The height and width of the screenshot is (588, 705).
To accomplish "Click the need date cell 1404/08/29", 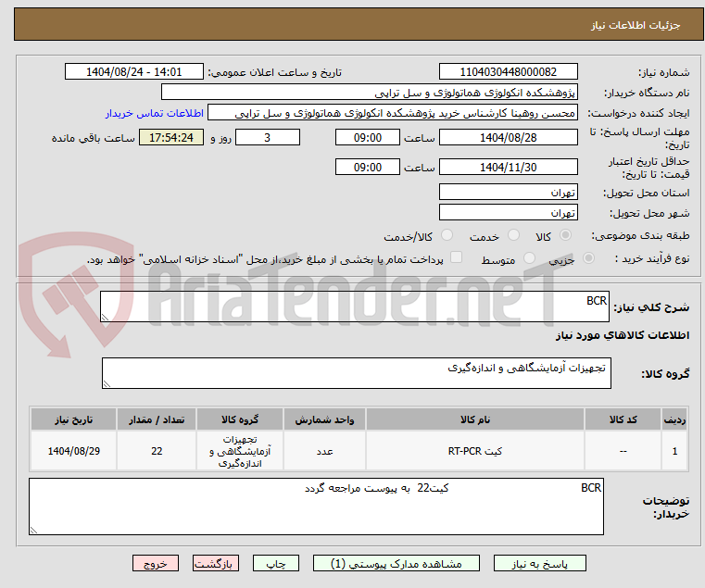I will [x=74, y=451].
